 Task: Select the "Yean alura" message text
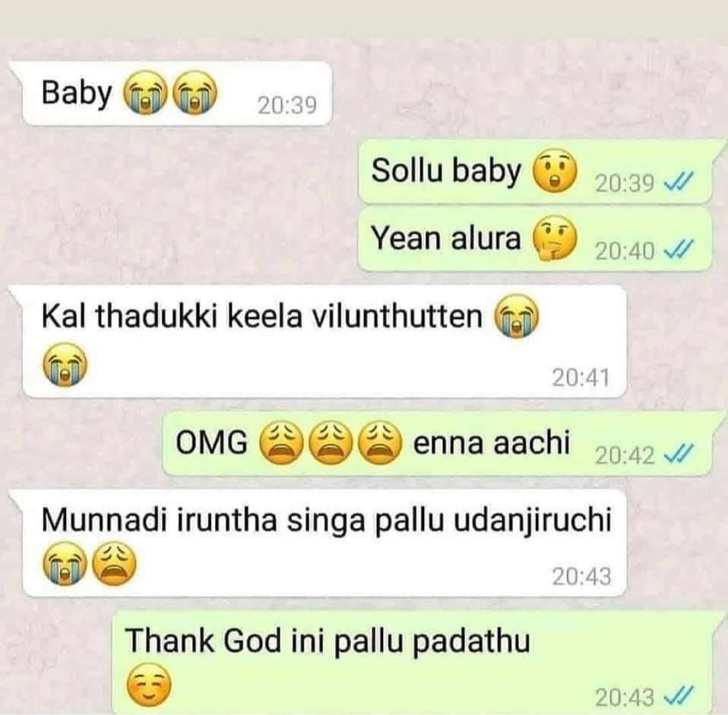446,239
